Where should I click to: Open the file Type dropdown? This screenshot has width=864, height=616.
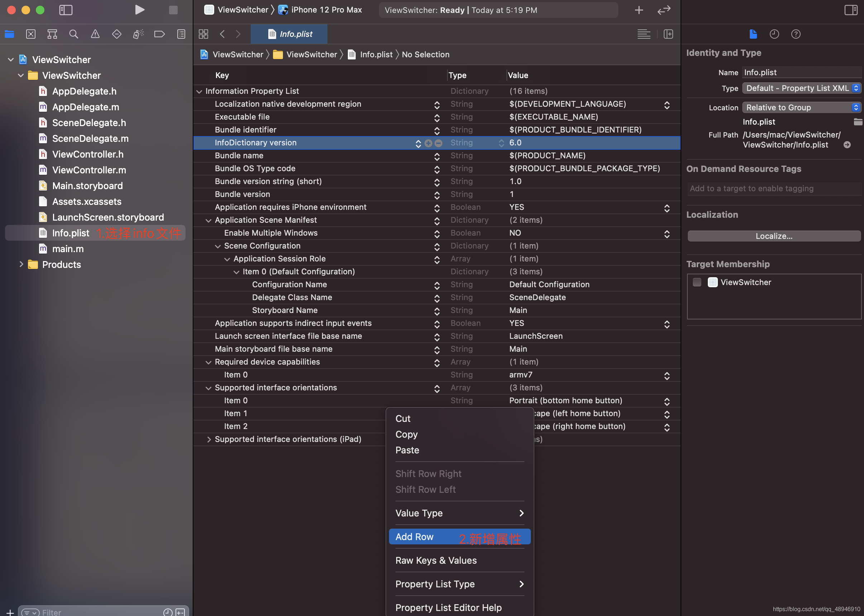click(x=801, y=88)
